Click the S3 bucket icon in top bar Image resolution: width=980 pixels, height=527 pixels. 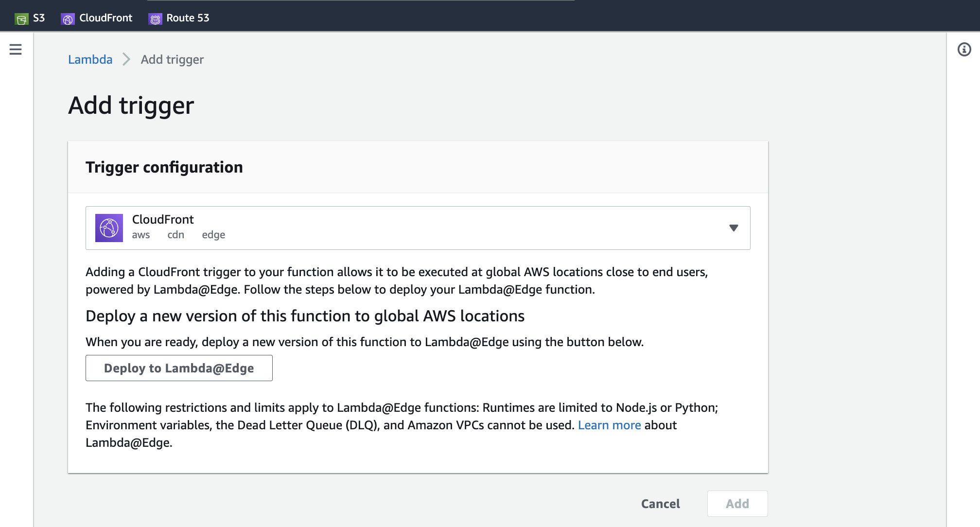pyautogui.click(x=21, y=19)
